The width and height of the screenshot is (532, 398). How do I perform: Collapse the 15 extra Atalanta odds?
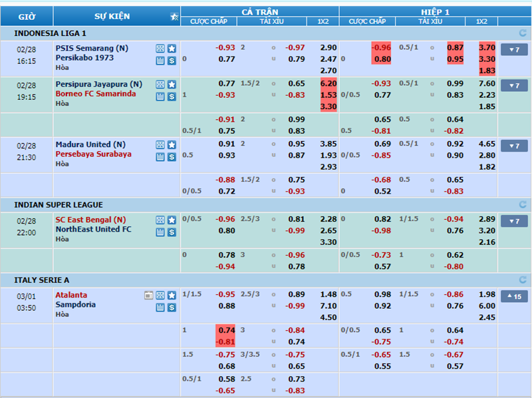pyautogui.click(x=513, y=297)
